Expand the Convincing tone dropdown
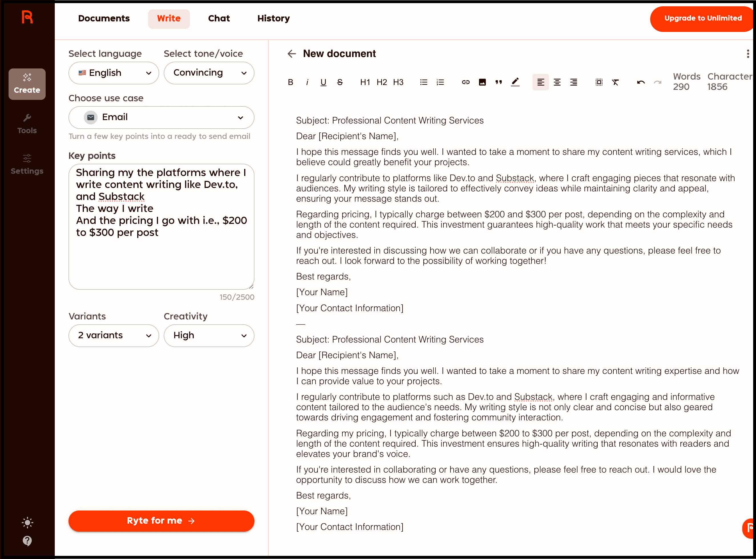 click(209, 73)
